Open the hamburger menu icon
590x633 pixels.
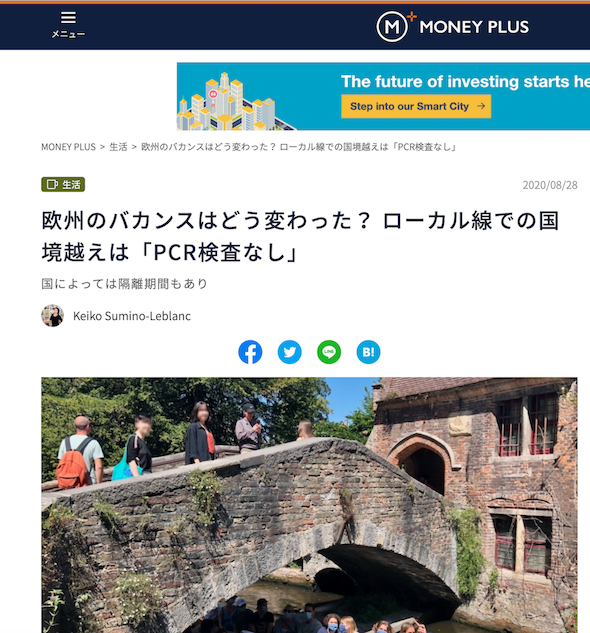click(68, 17)
